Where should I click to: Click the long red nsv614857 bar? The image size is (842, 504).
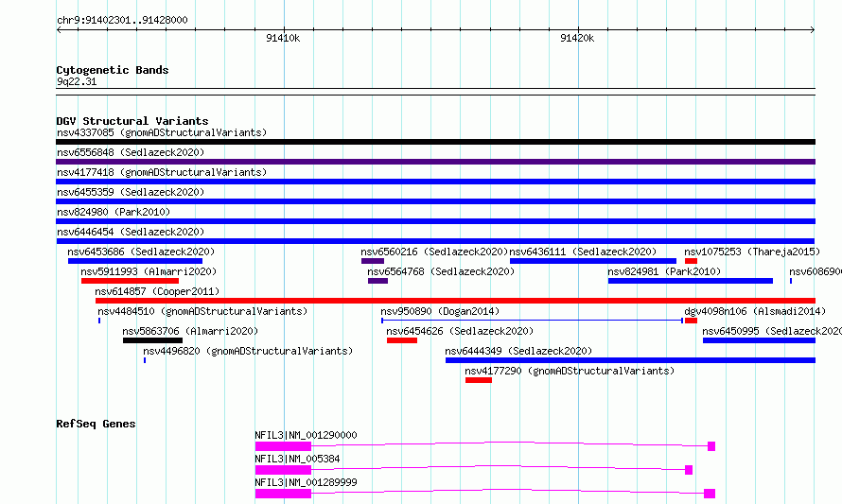pyautogui.click(x=455, y=301)
